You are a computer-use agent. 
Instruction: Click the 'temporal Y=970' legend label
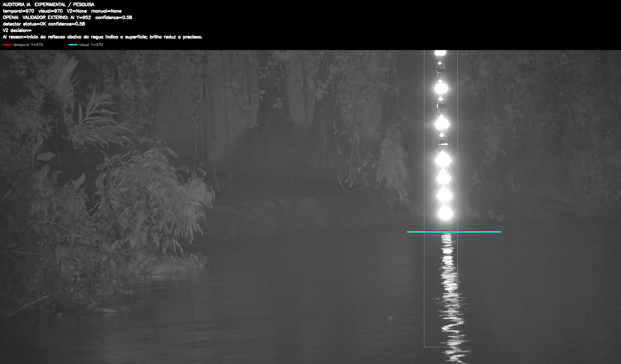pos(28,45)
